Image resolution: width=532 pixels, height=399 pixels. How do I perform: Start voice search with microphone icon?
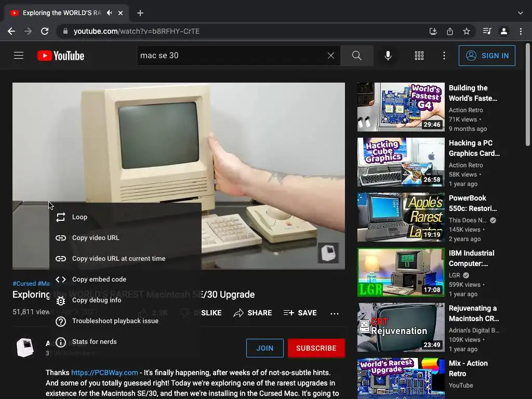[388, 55]
